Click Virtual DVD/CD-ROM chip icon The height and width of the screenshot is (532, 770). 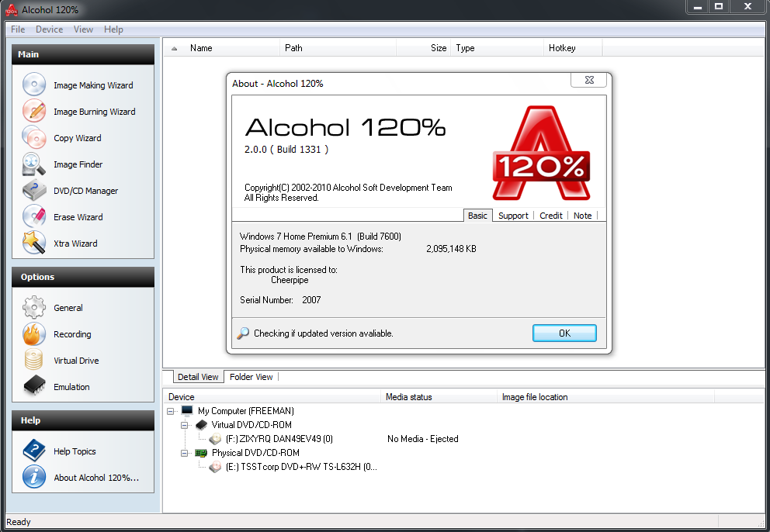pyautogui.click(x=201, y=424)
